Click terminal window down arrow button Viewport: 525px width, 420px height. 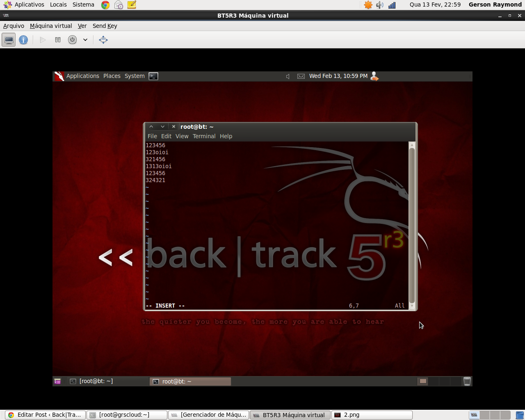pos(162,127)
